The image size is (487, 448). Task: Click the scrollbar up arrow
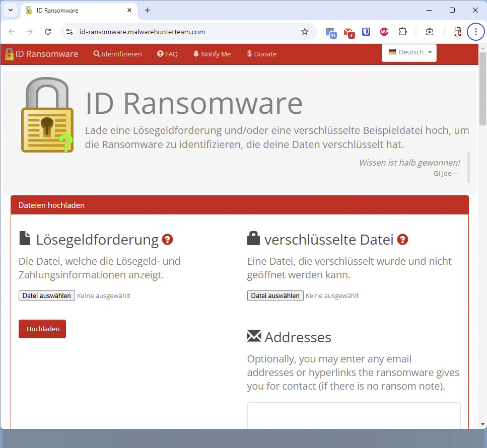pos(482,48)
